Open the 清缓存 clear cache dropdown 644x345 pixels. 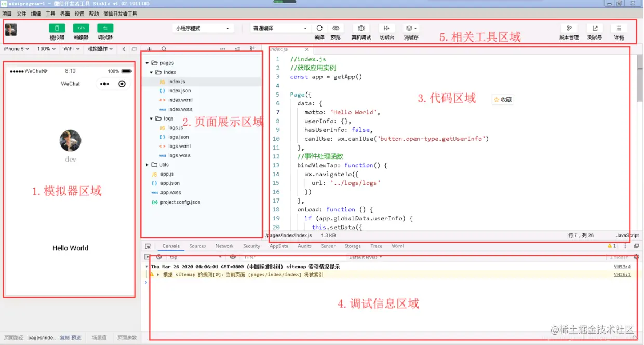click(x=411, y=28)
